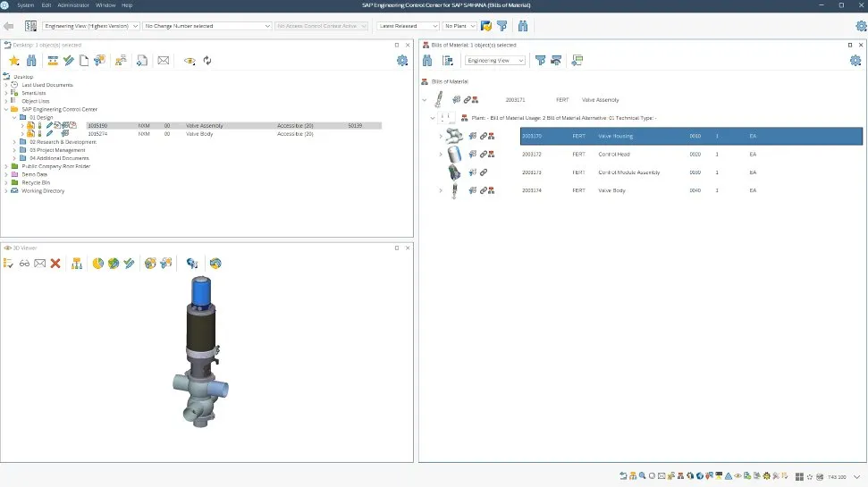
Task: Click the glasses icon in 3D Viewer toolbar
Action: 24,264
